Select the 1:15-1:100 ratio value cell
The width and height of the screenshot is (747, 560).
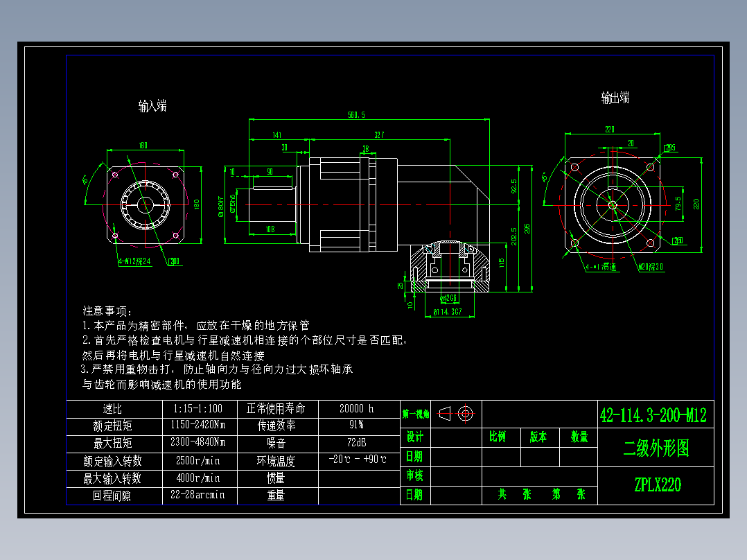(197, 409)
